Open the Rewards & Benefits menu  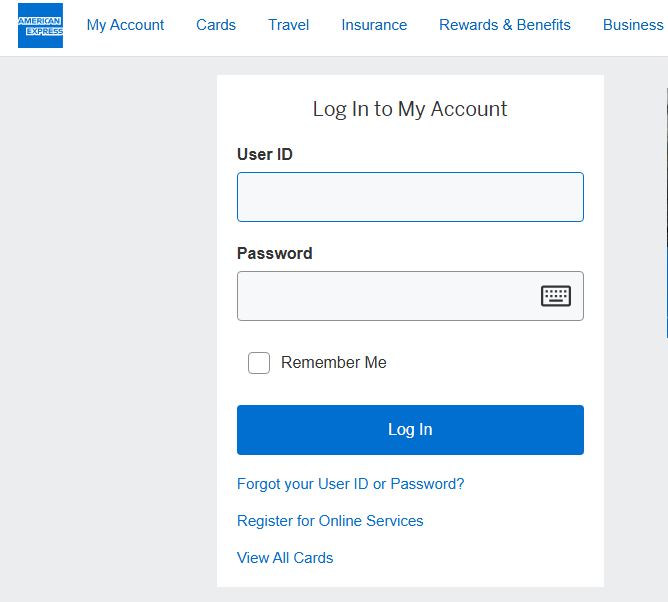[x=505, y=25]
